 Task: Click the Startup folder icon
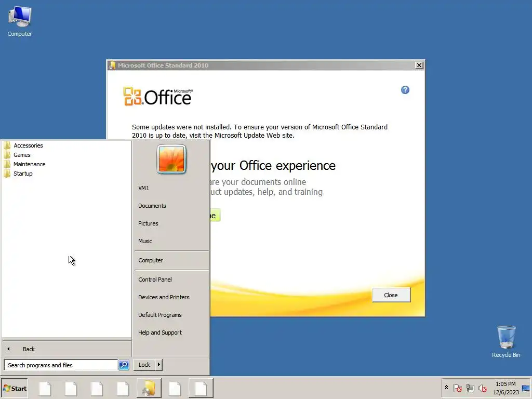pyautogui.click(x=7, y=174)
